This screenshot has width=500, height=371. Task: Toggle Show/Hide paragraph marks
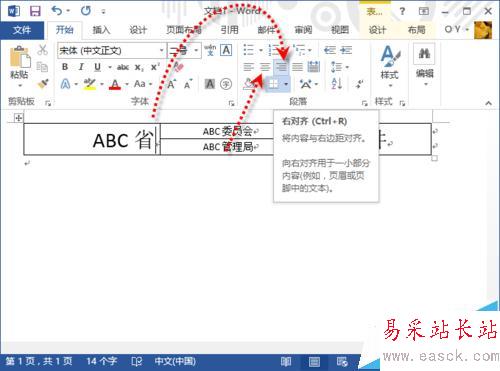tap(359, 84)
